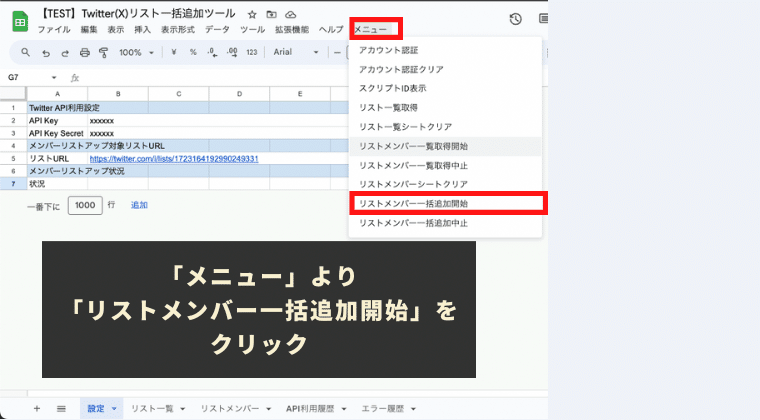Choose スクリプトID表示 menu item
The image size is (760, 420).
[x=445, y=88]
